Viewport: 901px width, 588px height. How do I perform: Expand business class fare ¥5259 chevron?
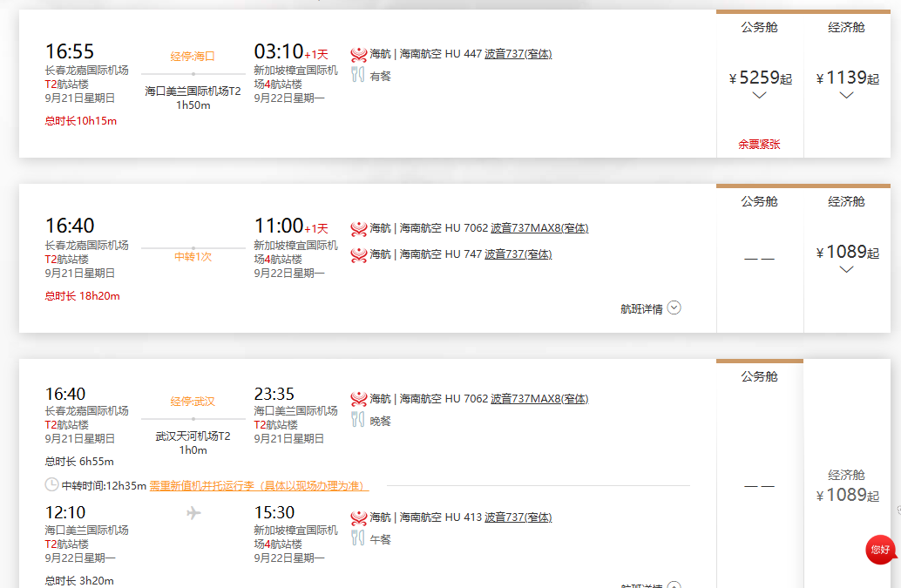(759, 95)
